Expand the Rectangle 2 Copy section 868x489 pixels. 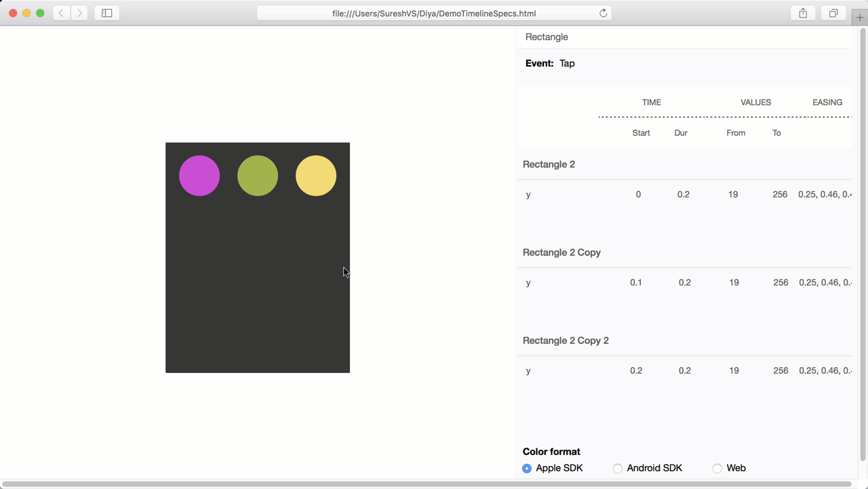pos(561,252)
